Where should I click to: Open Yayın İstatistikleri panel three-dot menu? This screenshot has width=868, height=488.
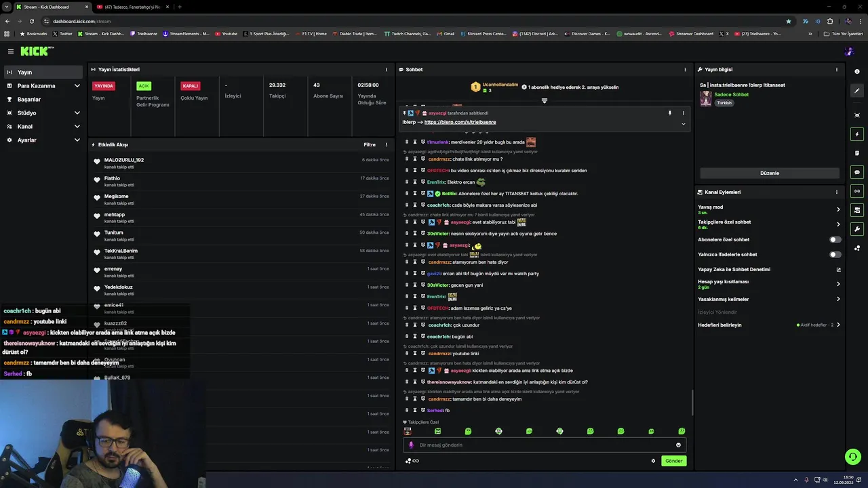click(387, 69)
